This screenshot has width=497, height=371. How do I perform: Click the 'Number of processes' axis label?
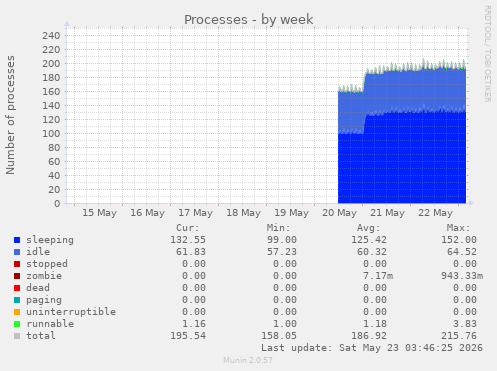point(10,115)
